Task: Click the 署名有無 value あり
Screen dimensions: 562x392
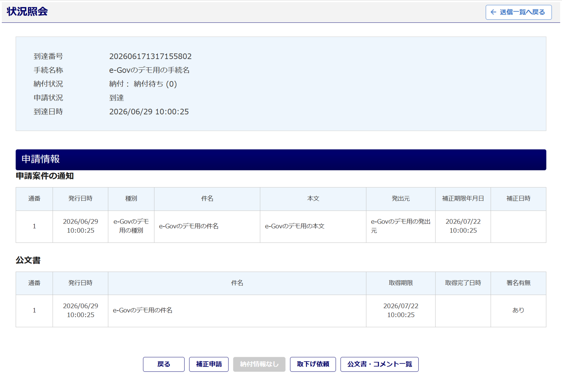Action: pyautogui.click(x=518, y=310)
